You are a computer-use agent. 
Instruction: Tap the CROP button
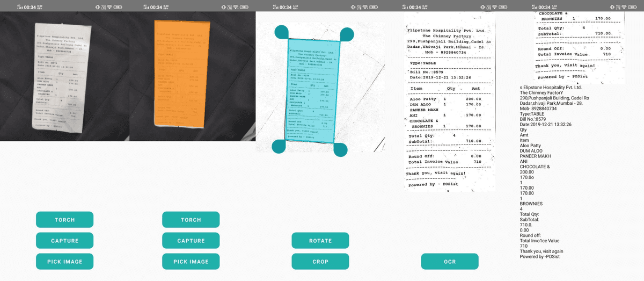coord(320,262)
